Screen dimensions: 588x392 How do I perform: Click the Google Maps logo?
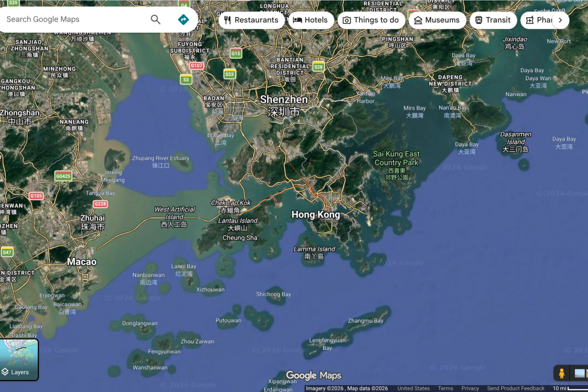[314, 375]
